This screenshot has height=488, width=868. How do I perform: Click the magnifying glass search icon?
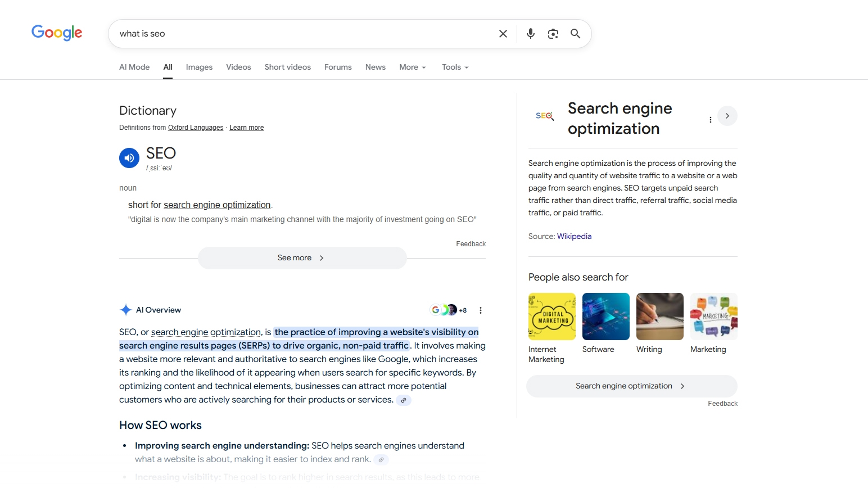pyautogui.click(x=575, y=33)
